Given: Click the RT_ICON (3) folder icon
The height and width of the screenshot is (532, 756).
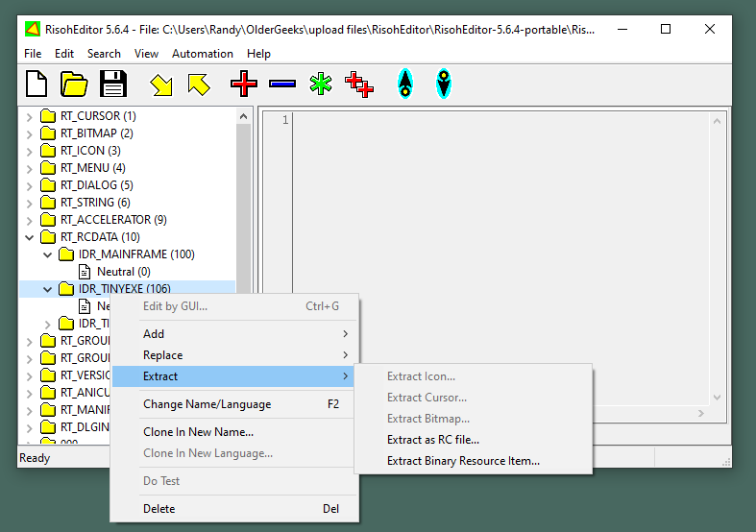Looking at the screenshot, I should [48, 151].
